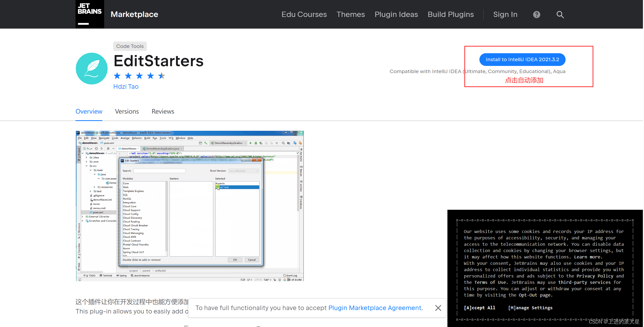Click [M]anage Settings in cookie notice
The width and height of the screenshot is (644, 327).
coord(530,308)
